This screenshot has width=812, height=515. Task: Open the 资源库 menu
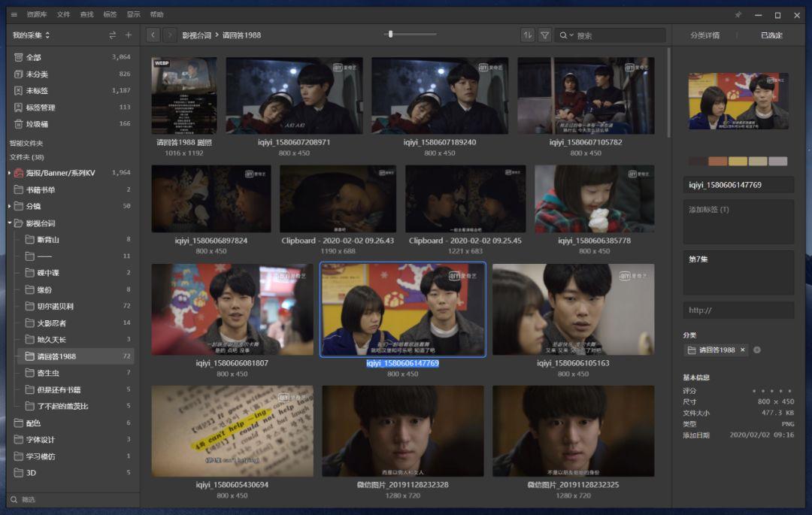click(x=37, y=14)
